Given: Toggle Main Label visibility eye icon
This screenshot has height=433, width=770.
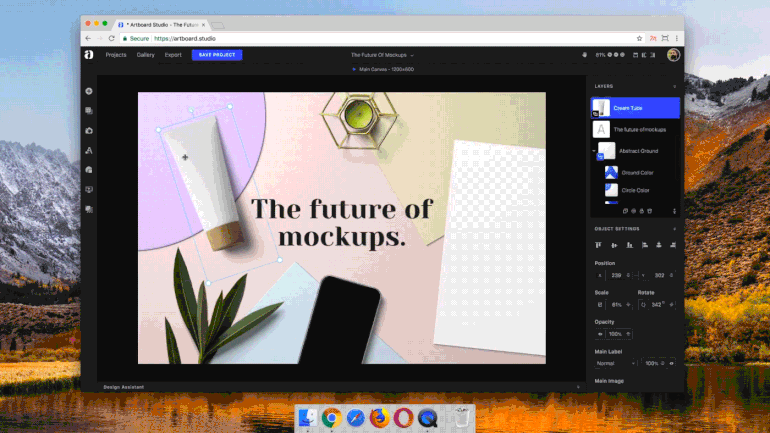Looking at the screenshot, I should pos(671,364).
